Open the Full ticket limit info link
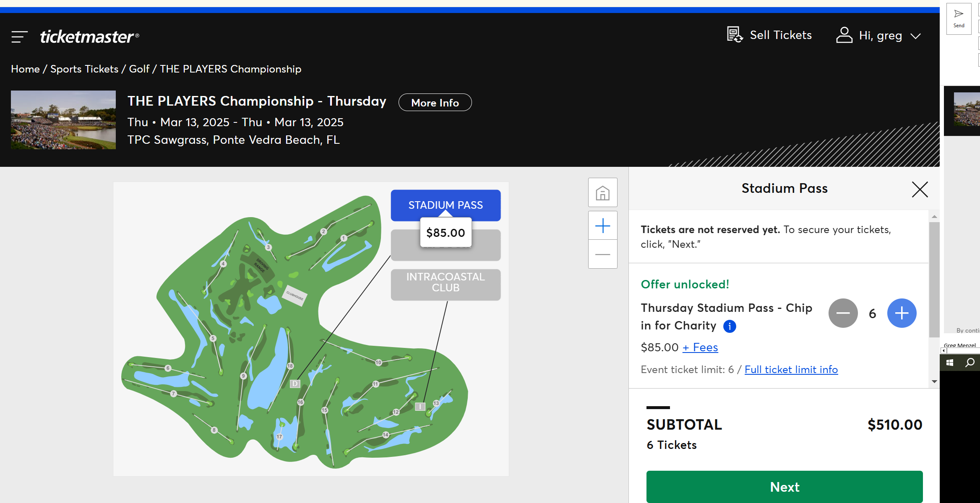Screen dimensions: 980x503 [791, 370]
